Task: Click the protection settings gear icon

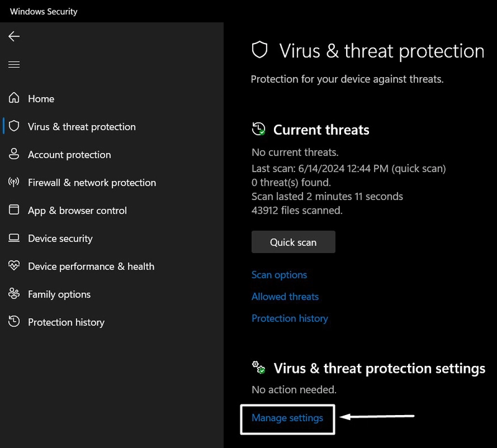Action: [258, 368]
